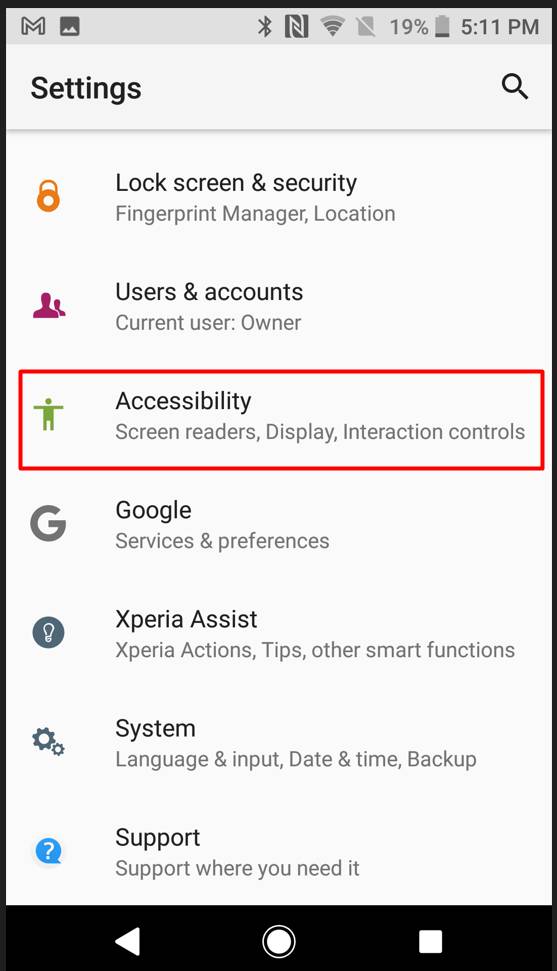
Task: Open System language and backup settings
Action: [279, 742]
